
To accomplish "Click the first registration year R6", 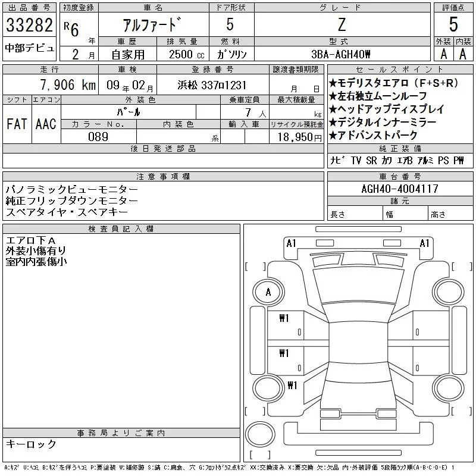I will (x=71, y=29).
